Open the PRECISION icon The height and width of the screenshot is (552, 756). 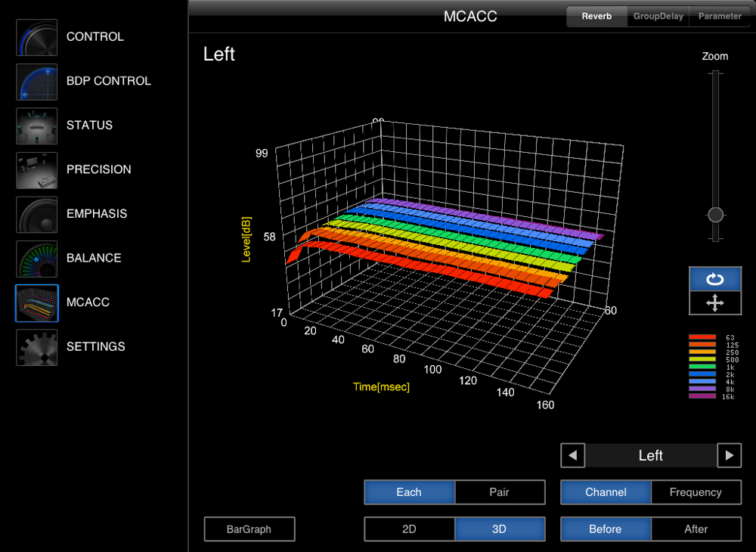[36, 170]
